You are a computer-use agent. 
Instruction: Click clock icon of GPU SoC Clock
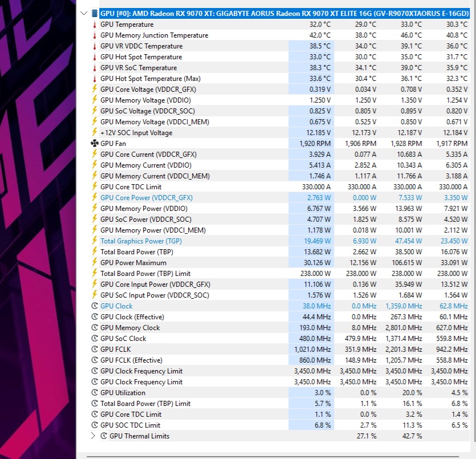point(95,339)
